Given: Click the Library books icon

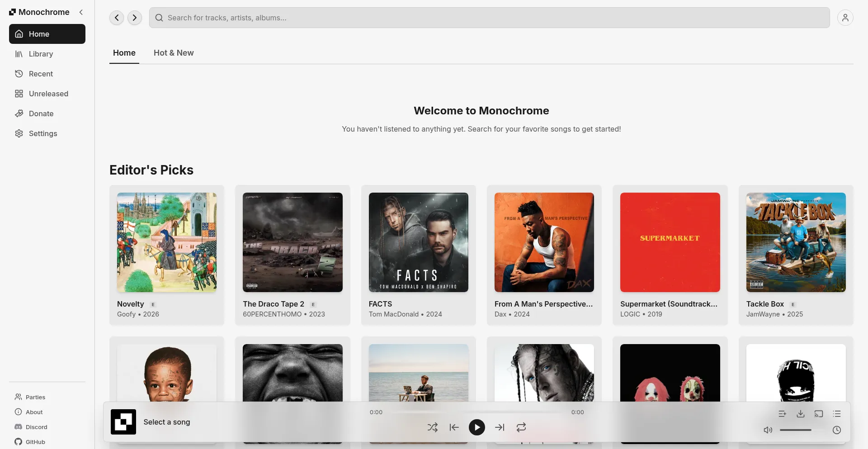Looking at the screenshot, I should pos(19,54).
